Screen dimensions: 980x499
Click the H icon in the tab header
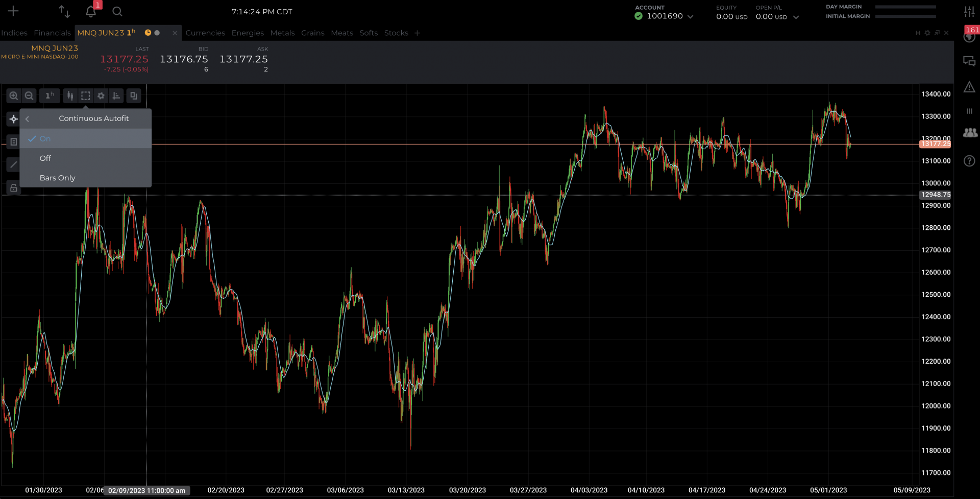(x=918, y=33)
